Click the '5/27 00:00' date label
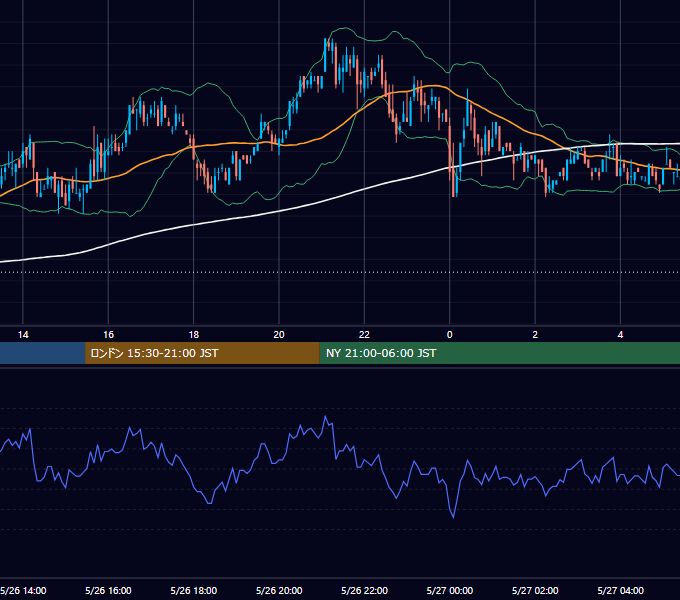The image size is (680, 600). 450,591
